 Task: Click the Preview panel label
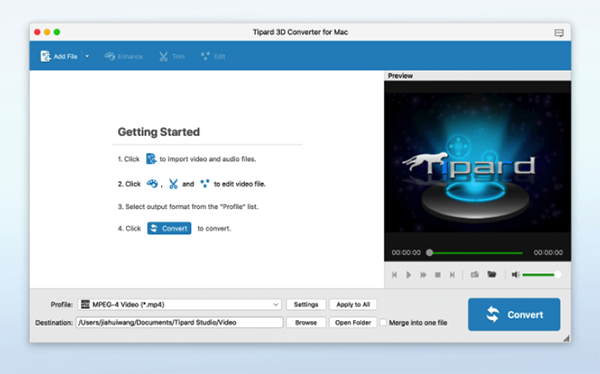coord(400,76)
